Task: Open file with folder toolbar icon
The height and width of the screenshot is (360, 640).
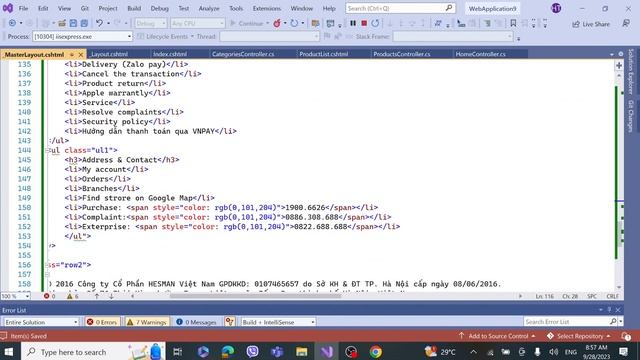Action: pyautogui.click(x=62, y=24)
